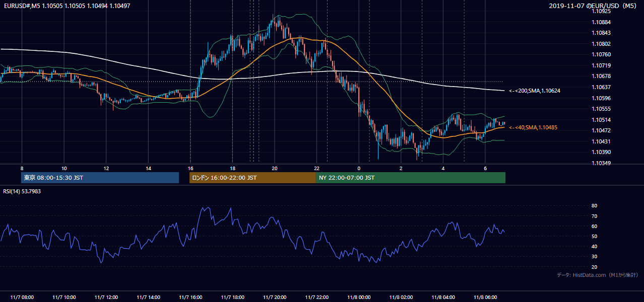Click the RSI 30 level label
The width and height of the screenshot is (644, 302).
point(594,257)
